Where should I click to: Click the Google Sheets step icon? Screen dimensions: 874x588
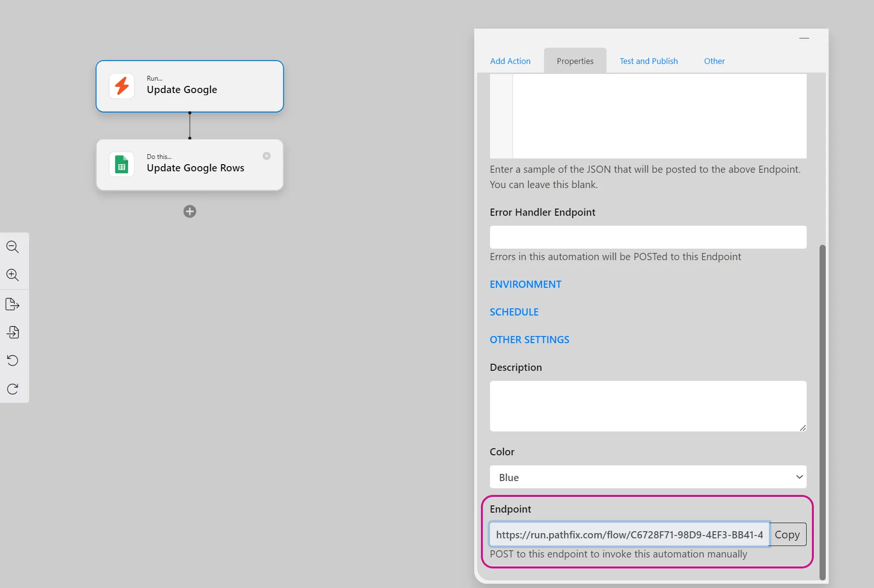122,164
